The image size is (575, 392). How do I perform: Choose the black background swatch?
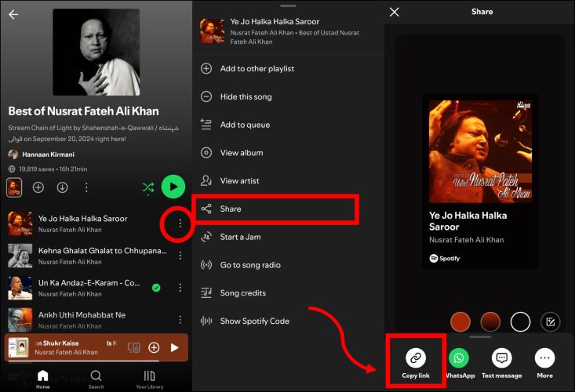point(520,321)
